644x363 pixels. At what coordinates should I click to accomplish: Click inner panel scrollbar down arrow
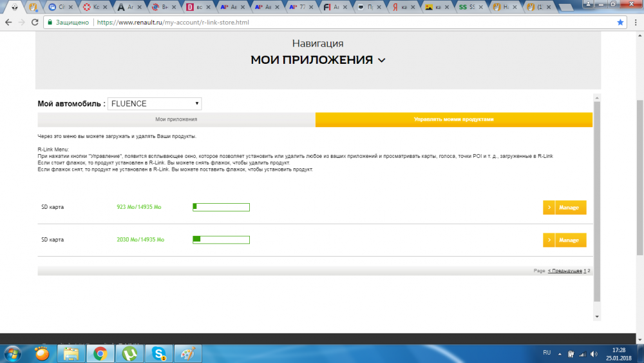[x=597, y=317]
